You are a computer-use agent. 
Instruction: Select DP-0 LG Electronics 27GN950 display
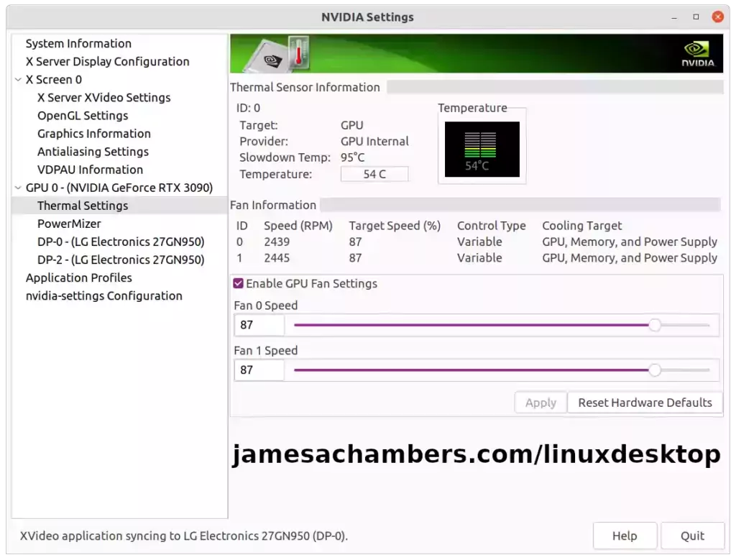tap(121, 242)
